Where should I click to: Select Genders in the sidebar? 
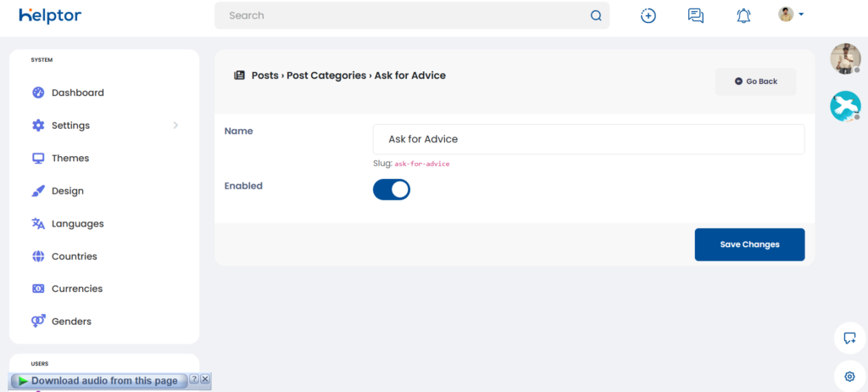point(71,322)
